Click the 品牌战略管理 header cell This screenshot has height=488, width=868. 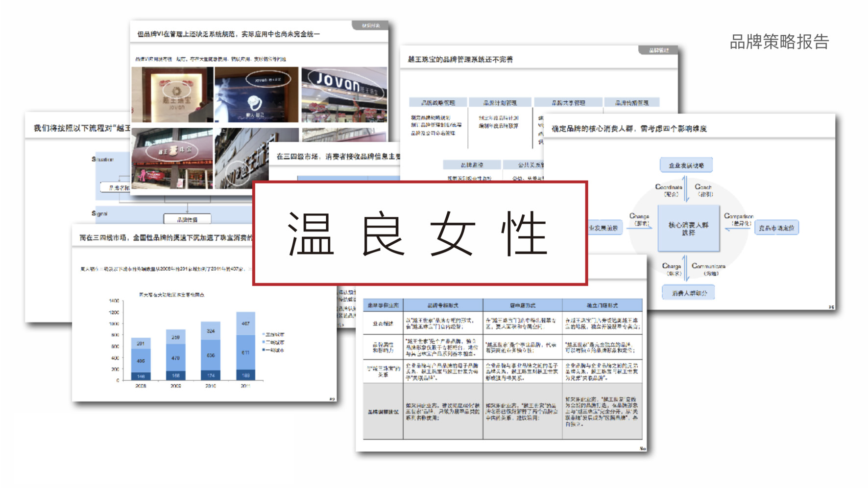[438, 103]
